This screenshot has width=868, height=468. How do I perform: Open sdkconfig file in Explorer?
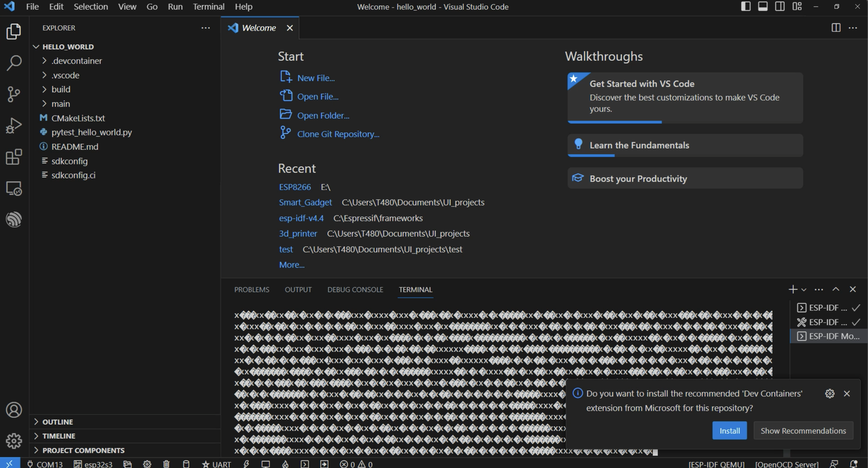pyautogui.click(x=69, y=161)
